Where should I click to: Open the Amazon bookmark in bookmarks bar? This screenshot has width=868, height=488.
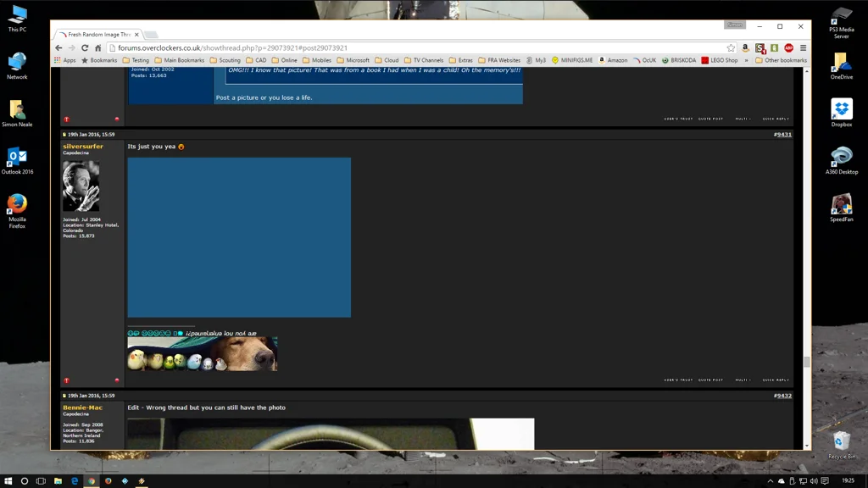coord(613,60)
